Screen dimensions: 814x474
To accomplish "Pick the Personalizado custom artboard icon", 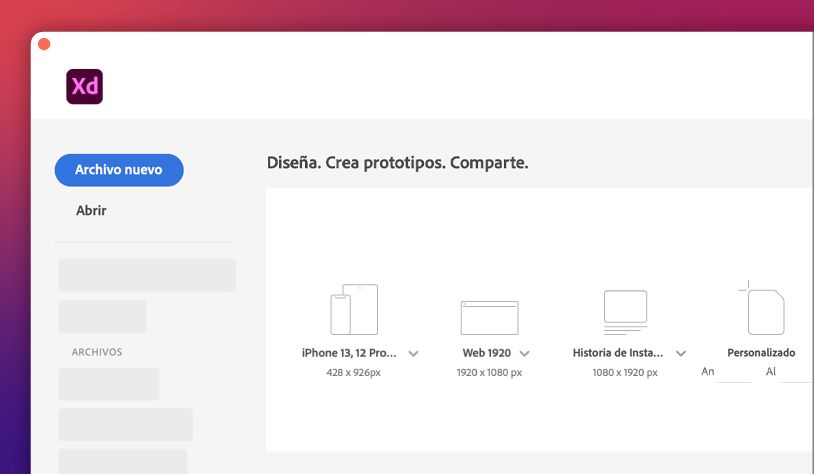I will pyautogui.click(x=765, y=311).
